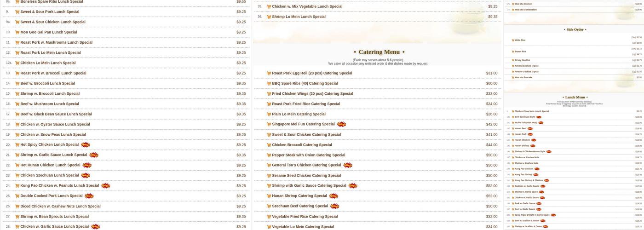
Task: Click cart icon for Chicken w. Snow Peas Lunch Special
Action: [17, 135]
